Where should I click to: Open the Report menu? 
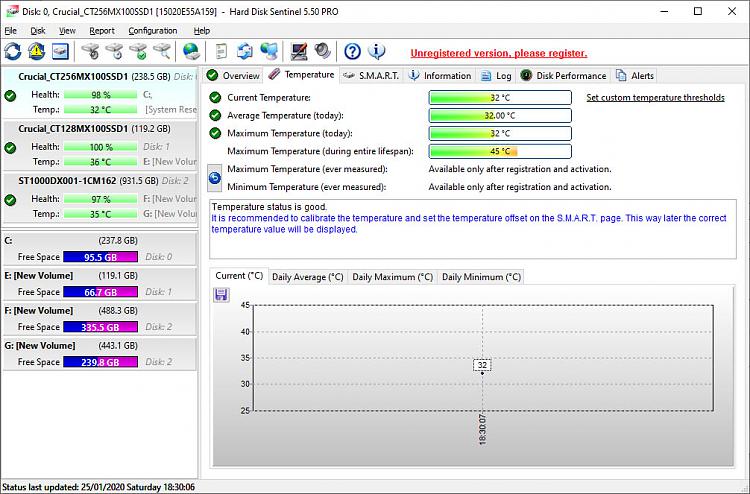point(101,31)
